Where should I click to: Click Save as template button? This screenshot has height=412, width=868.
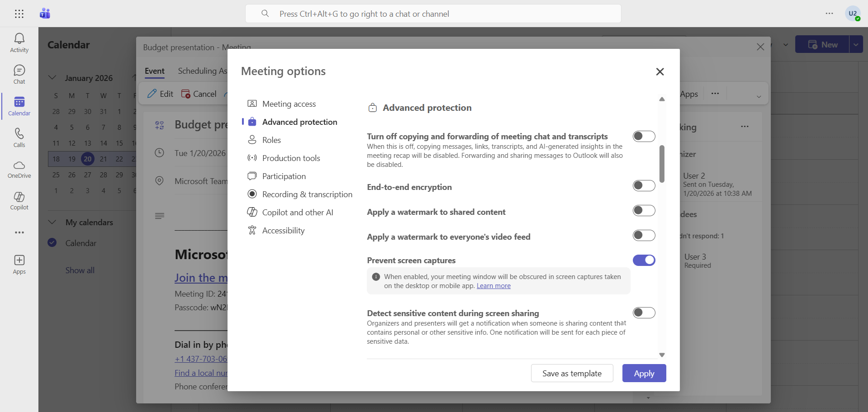(572, 374)
